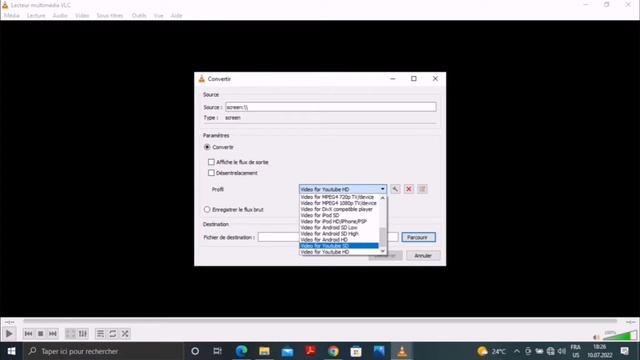Click the VLC cone icon in taskbar

[402, 351]
